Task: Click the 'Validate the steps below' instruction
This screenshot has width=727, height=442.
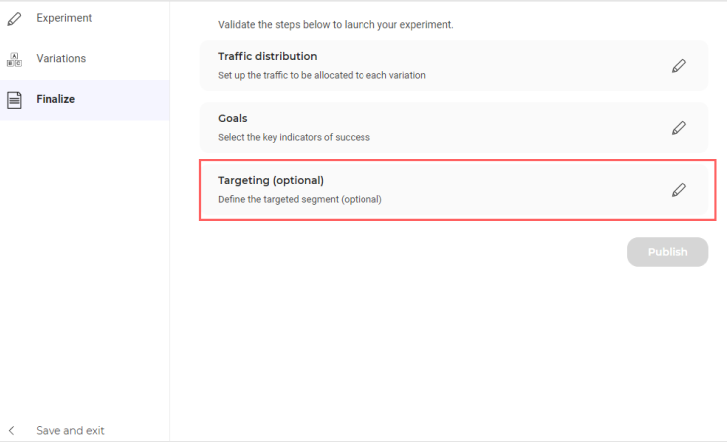Action: (336, 25)
